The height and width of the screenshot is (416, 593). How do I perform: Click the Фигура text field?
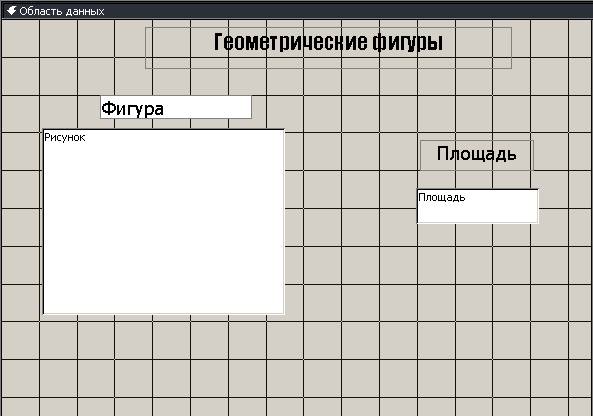176,107
